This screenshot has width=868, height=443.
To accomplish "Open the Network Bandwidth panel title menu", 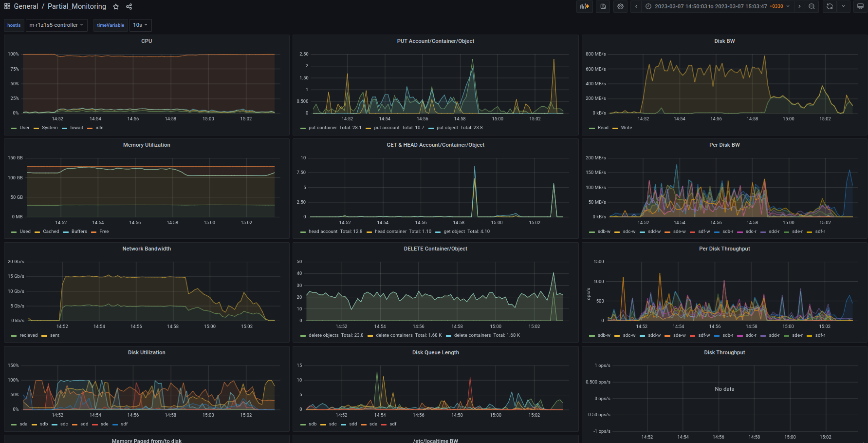I will click(x=147, y=249).
